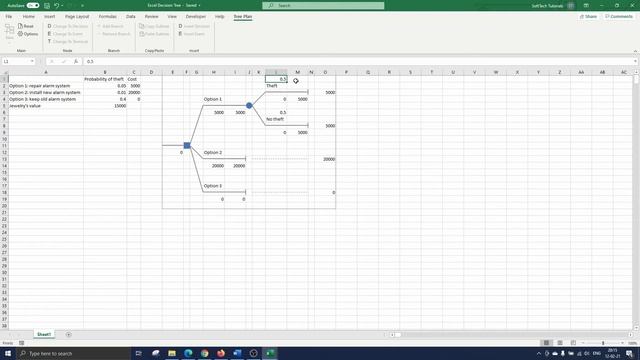
Task: Switch to the Page Layout ribbon tab
Action: pos(77,16)
